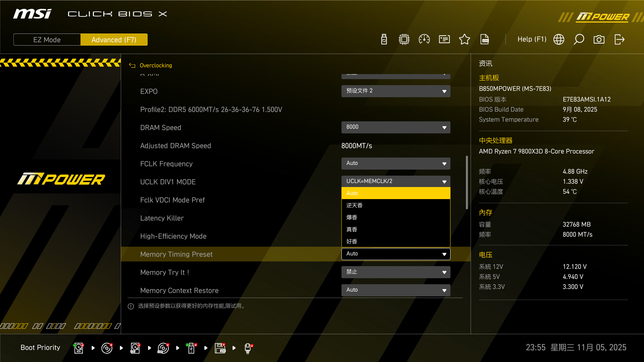This screenshot has height=362, width=644.
Task: Open the Fan Control gauge icon
Action: coord(424,39)
